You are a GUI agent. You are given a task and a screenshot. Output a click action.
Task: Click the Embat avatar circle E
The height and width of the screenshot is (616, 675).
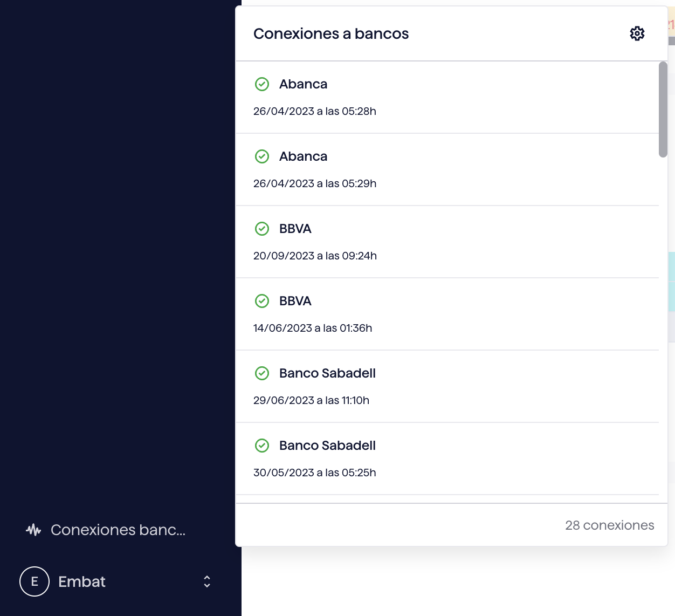coord(35,581)
